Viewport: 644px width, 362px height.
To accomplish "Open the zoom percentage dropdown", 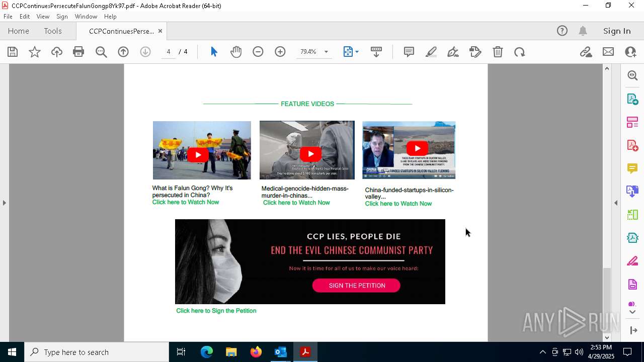I will point(326,52).
